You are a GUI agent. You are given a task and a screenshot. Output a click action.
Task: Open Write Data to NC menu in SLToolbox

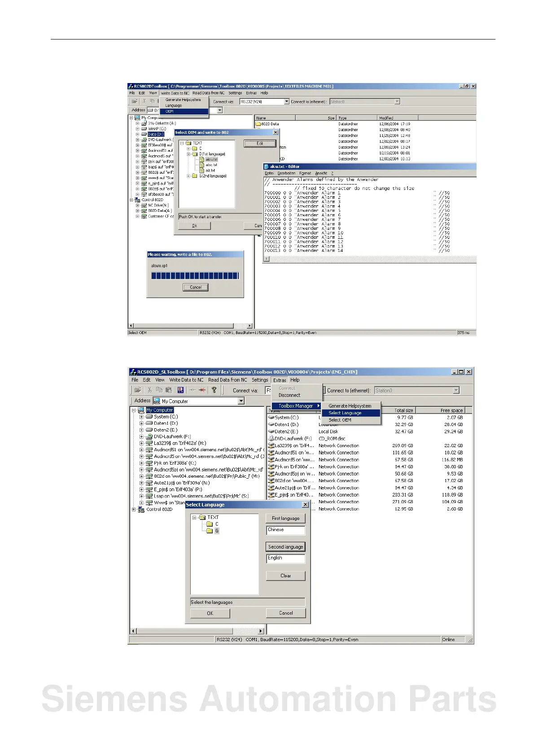click(186, 380)
